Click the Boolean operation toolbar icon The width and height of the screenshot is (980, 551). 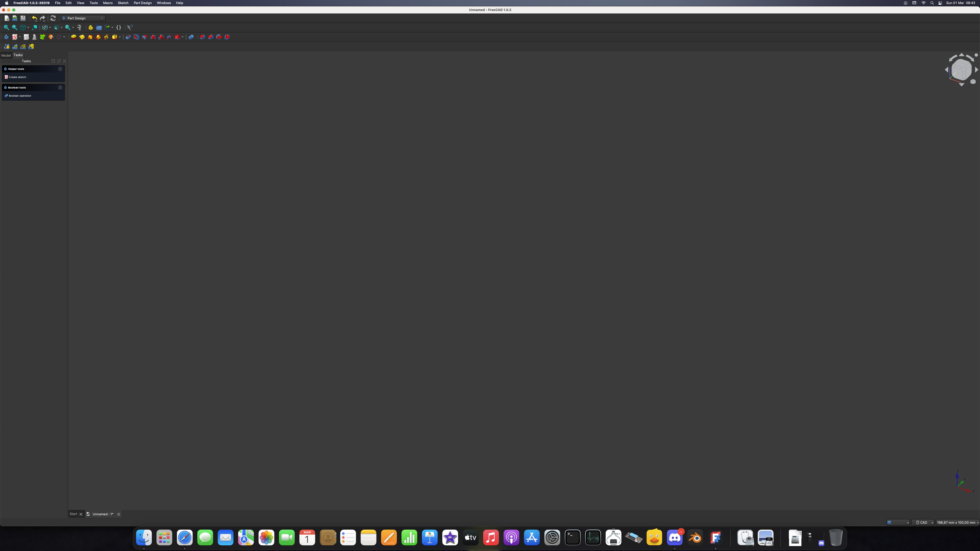coord(191,37)
